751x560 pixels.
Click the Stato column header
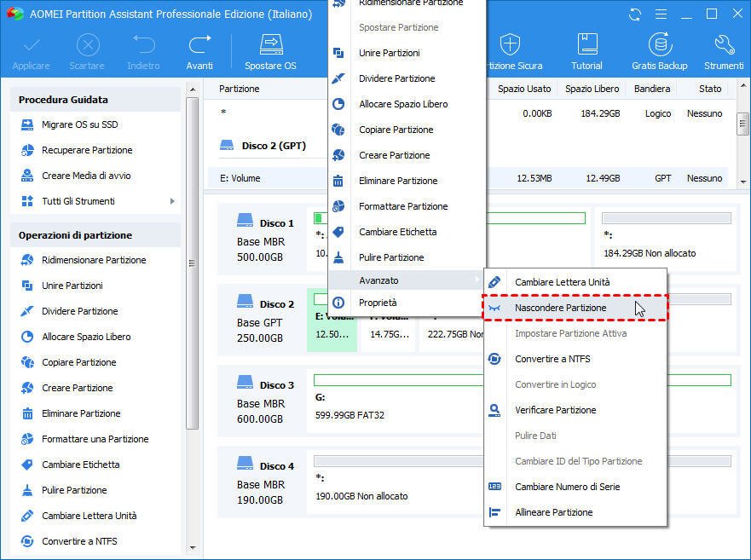click(x=710, y=89)
